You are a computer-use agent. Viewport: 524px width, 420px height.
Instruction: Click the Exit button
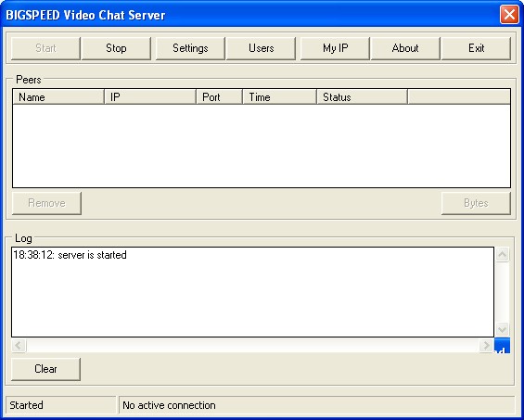[476, 48]
